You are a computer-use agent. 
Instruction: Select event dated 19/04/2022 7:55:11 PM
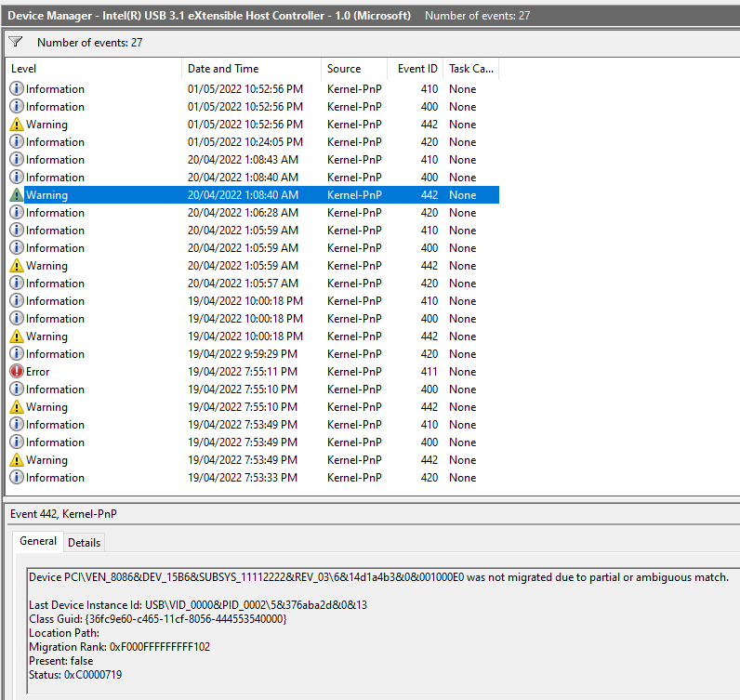coord(254,372)
